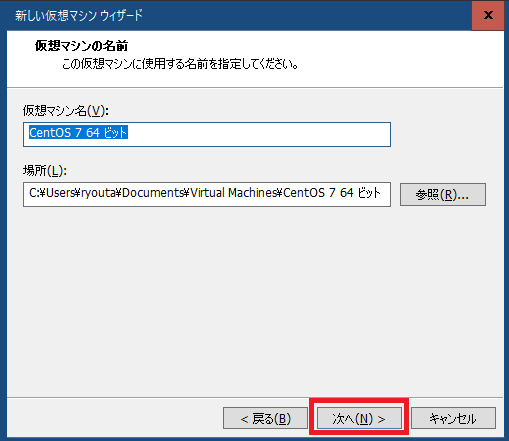Open the 参照(R)... browse dialog
The width and height of the screenshot is (509, 441).
pyautogui.click(x=443, y=194)
